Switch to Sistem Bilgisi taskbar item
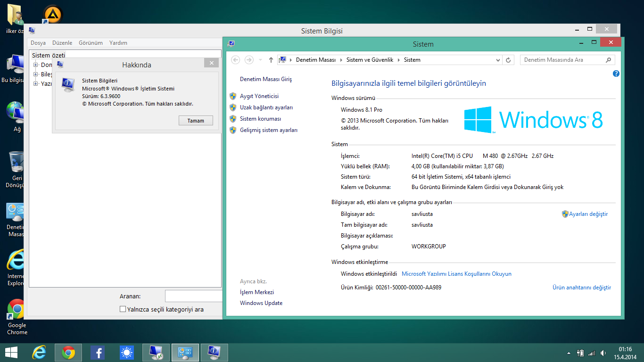Screen dimensions: 644x362 (x=215, y=353)
